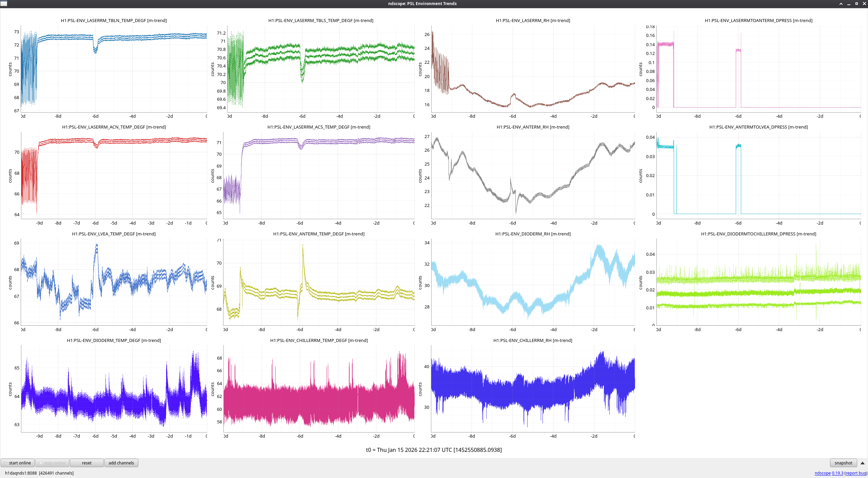Take a snapshot of the plots
Viewport: 868px width, 478px height.
(x=843, y=463)
